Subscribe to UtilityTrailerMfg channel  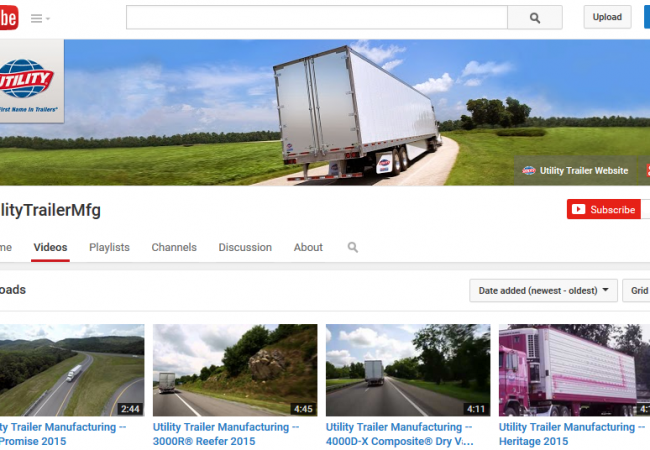point(604,209)
